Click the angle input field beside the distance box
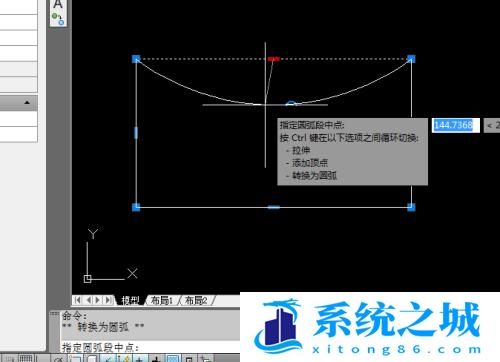The height and width of the screenshot is (362, 500). pyautogui.click(x=492, y=125)
